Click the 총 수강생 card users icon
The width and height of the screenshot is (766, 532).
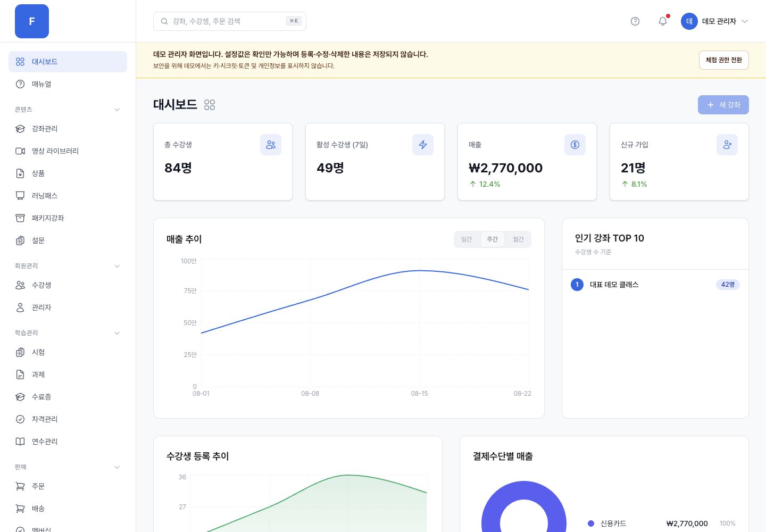271,145
